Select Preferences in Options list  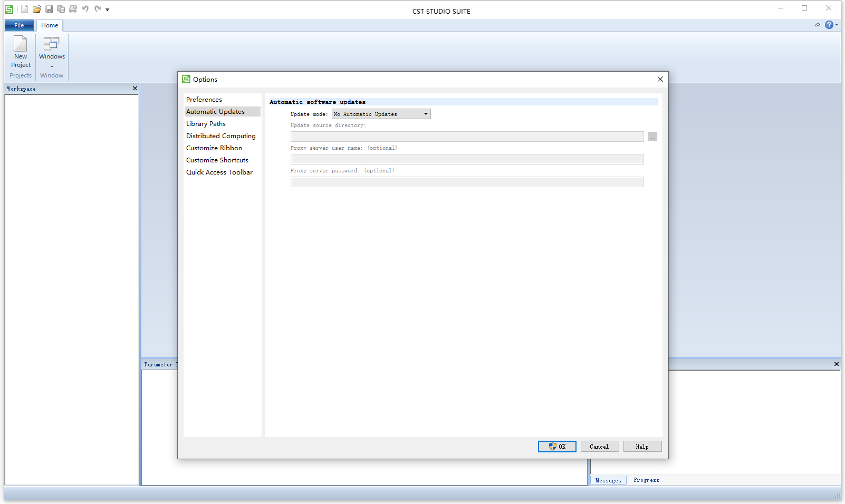pyautogui.click(x=222, y=100)
